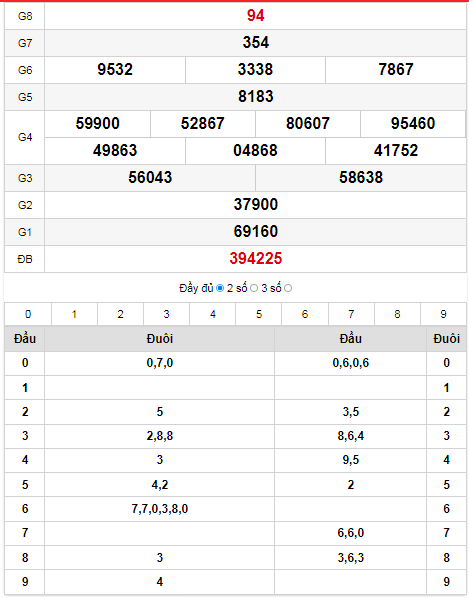Enable the "3 số" radio option

pos(288,288)
